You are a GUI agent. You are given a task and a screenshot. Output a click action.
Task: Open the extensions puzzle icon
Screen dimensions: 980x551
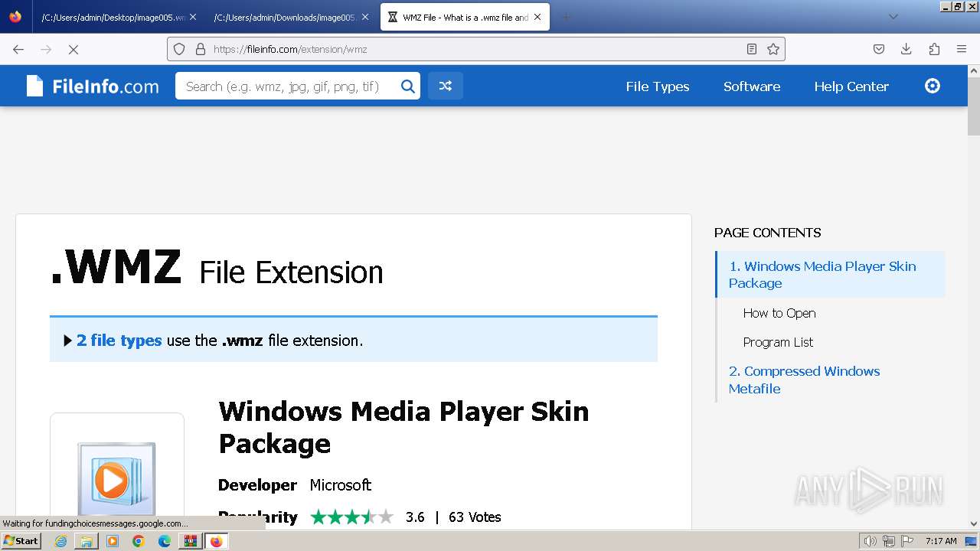pos(934,49)
